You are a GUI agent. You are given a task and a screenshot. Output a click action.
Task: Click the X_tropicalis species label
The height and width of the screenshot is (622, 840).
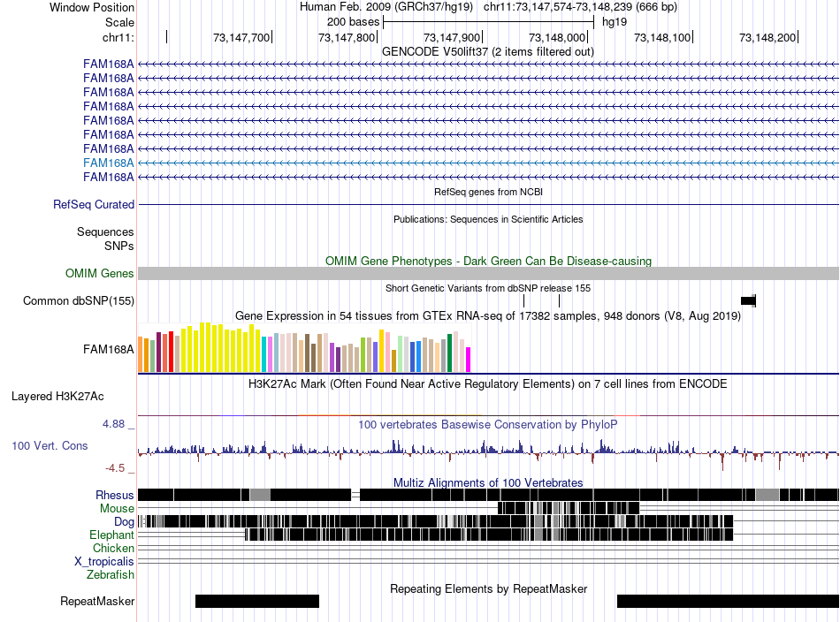(104, 562)
